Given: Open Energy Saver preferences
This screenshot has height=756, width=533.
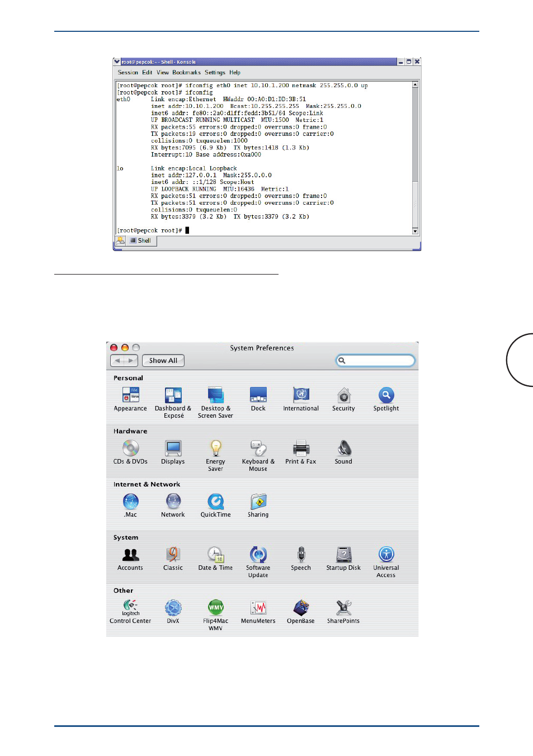Looking at the screenshot, I should pos(215,456).
